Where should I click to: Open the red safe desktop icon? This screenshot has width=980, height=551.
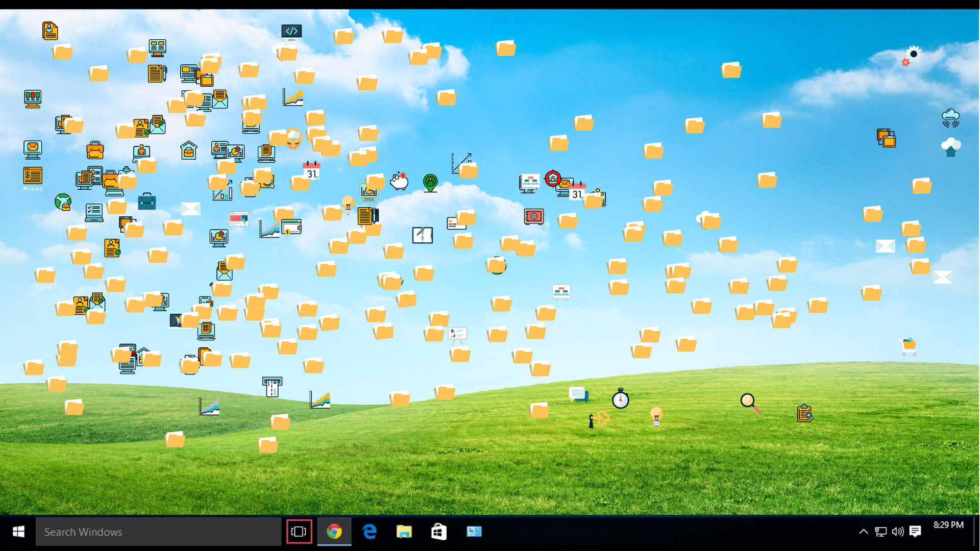click(534, 216)
